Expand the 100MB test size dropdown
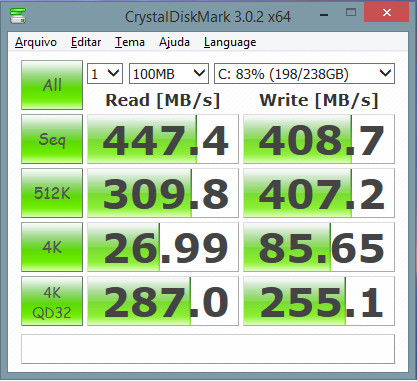Image resolution: width=417 pixels, height=381 pixels. [x=169, y=73]
